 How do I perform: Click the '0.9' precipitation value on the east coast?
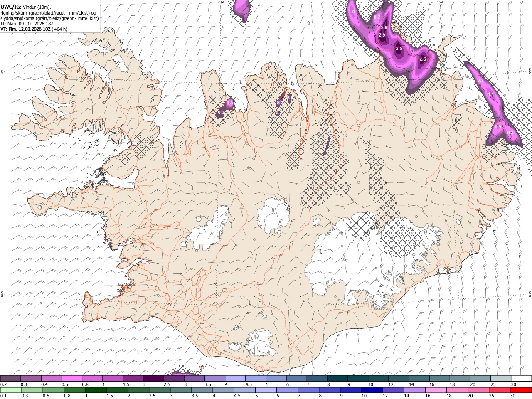pyautogui.click(x=498, y=127)
